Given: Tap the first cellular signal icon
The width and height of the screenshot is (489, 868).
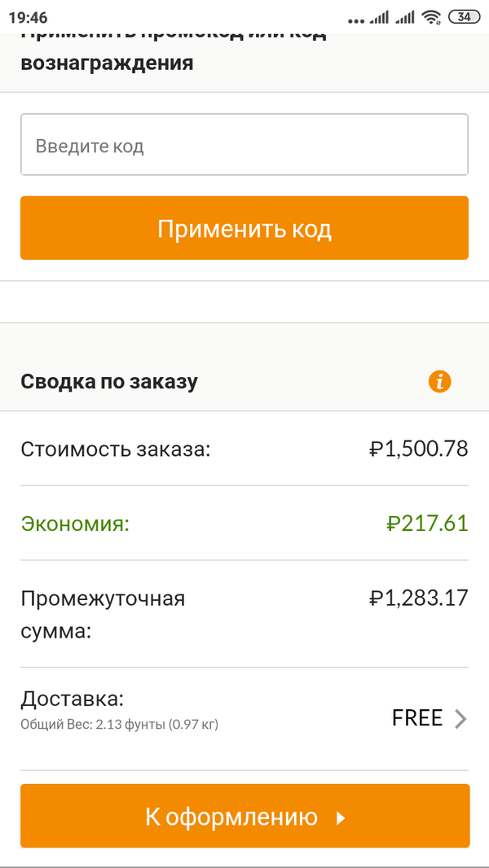Looking at the screenshot, I should coord(379,17).
